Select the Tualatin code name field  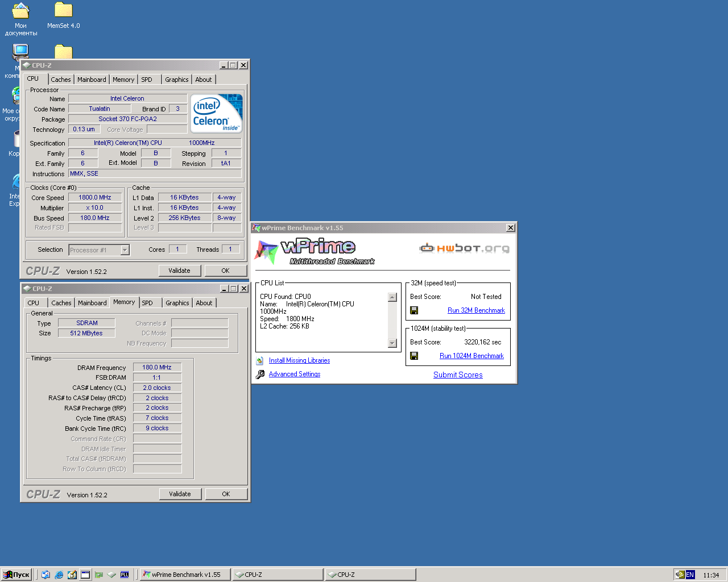100,109
